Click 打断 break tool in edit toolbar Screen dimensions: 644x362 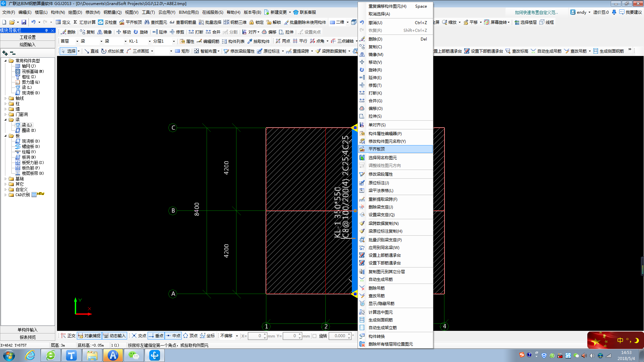coord(196,32)
